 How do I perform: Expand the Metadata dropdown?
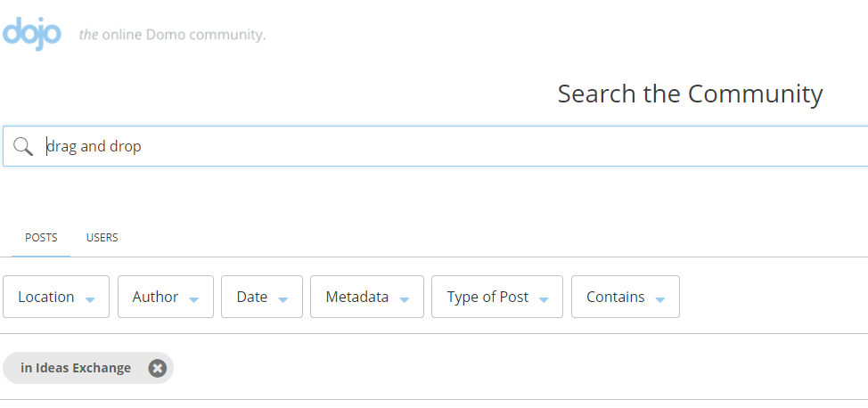[367, 297]
